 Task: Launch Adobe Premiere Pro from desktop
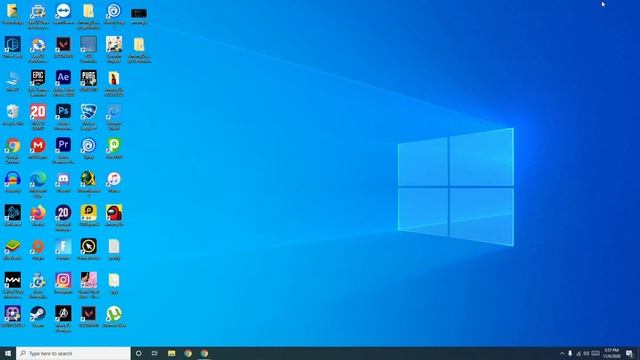63,145
